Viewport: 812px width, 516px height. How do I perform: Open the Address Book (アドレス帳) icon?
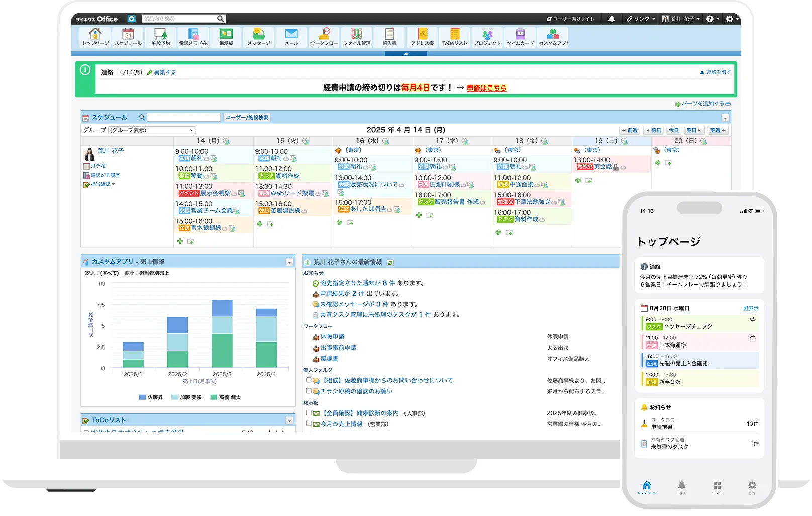tap(422, 37)
